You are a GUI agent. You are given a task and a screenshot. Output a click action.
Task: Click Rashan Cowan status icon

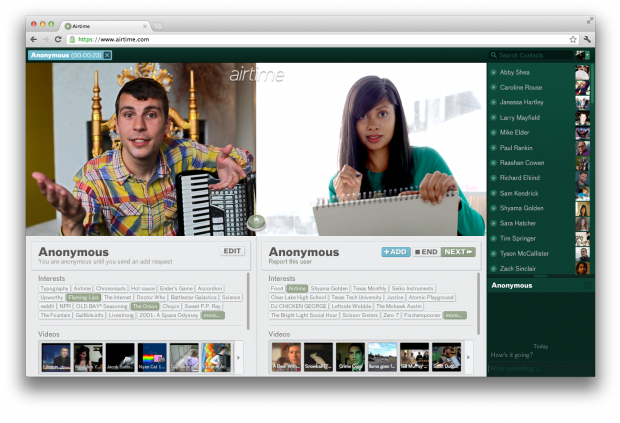pyautogui.click(x=493, y=163)
